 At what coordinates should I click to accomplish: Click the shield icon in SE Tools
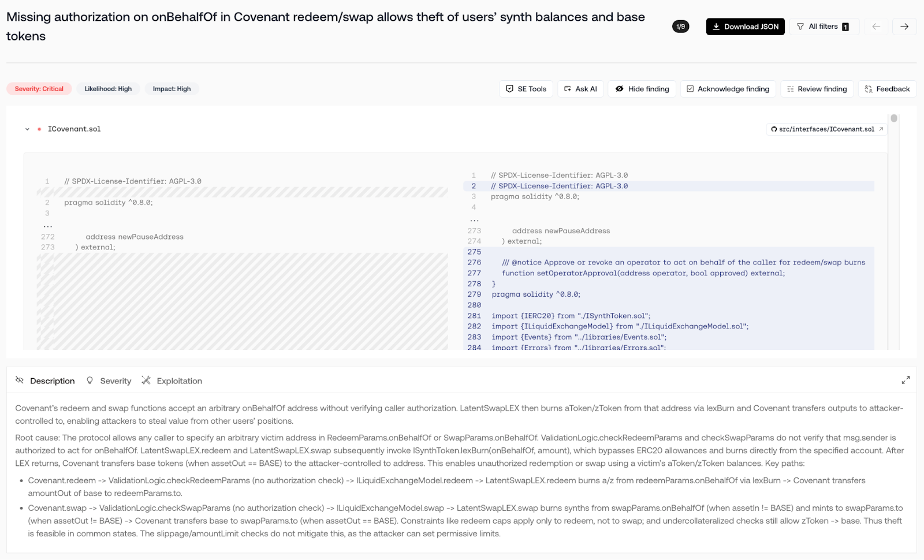509,89
